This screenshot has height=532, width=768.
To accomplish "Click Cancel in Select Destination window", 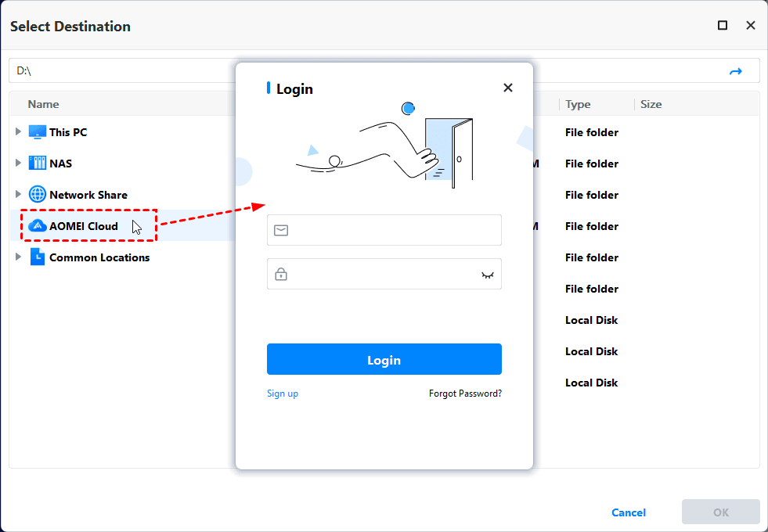I will click(629, 512).
